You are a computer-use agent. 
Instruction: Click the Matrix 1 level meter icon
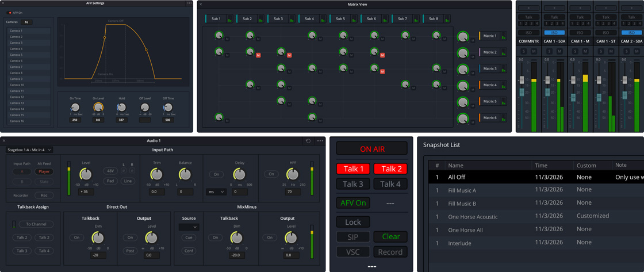503,36
